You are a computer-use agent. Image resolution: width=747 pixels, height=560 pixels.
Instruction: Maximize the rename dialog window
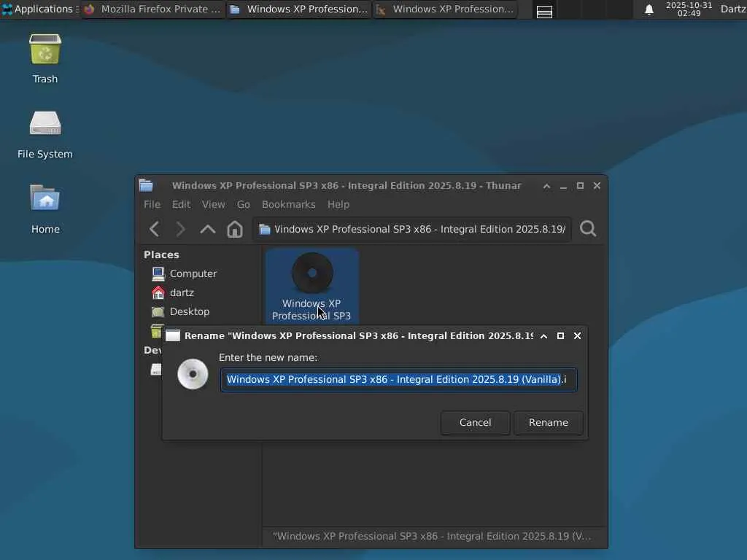pyautogui.click(x=561, y=335)
